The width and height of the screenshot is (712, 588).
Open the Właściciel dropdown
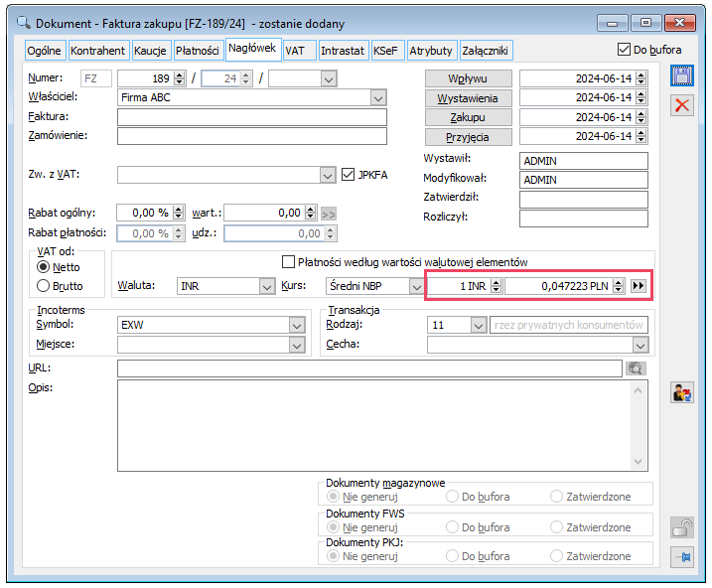(377, 97)
